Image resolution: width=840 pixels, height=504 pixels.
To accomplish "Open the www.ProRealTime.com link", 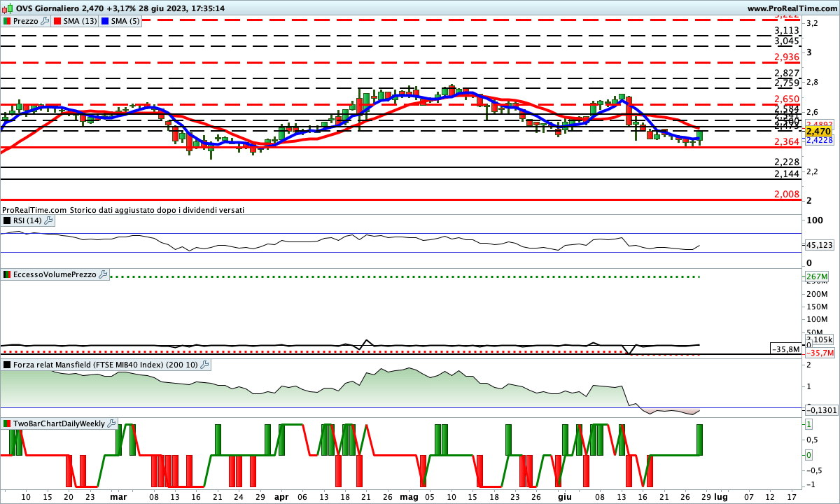I will pyautogui.click(x=792, y=8).
